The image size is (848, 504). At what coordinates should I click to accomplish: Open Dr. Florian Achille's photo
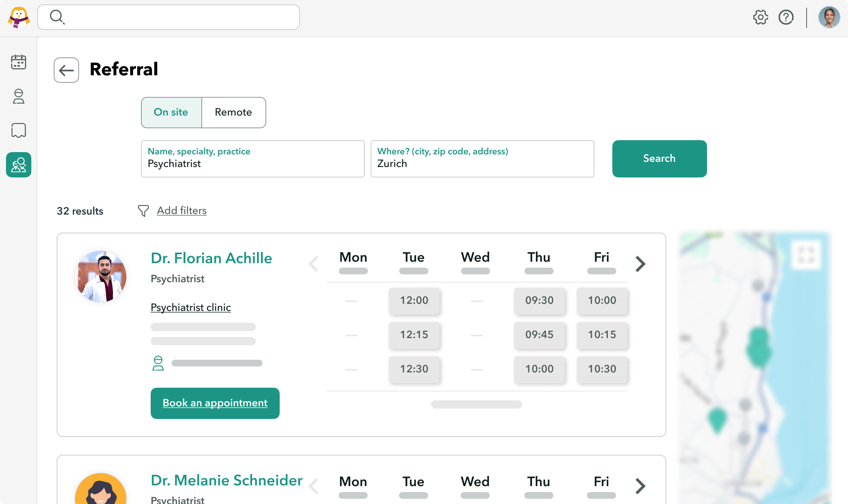coord(101,277)
